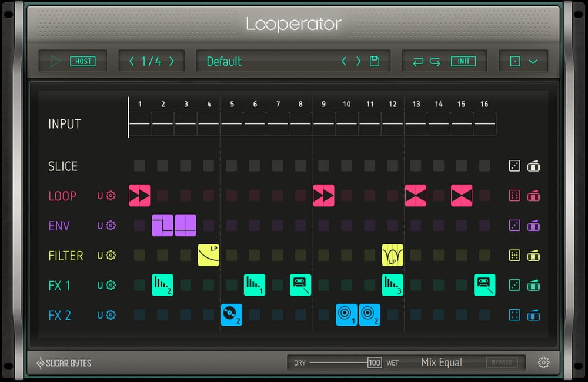
Task: Click the redo arrow icon
Action: coord(435,61)
